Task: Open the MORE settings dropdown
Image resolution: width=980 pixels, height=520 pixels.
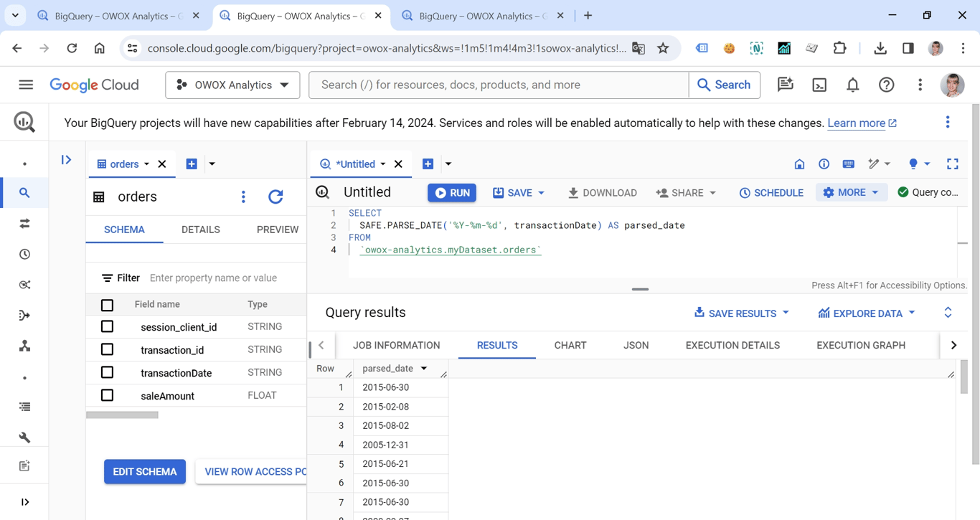Action: (x=851, y=193)
